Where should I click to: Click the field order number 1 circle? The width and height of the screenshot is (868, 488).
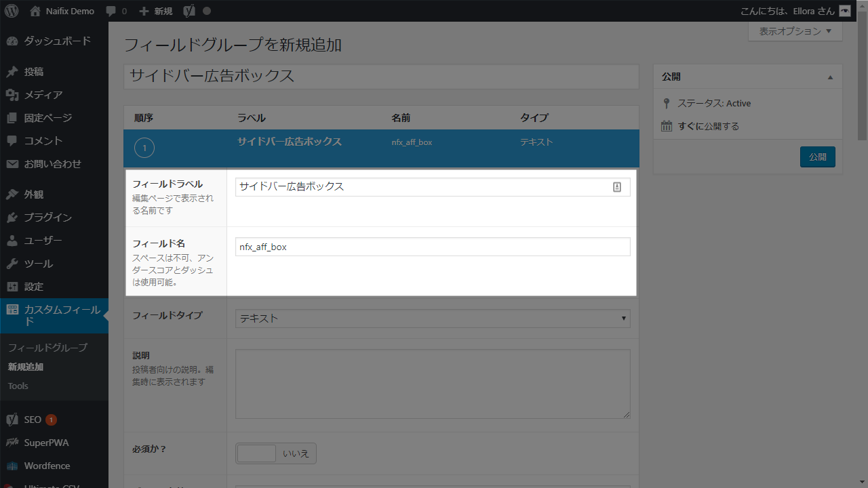click(144, 148)
